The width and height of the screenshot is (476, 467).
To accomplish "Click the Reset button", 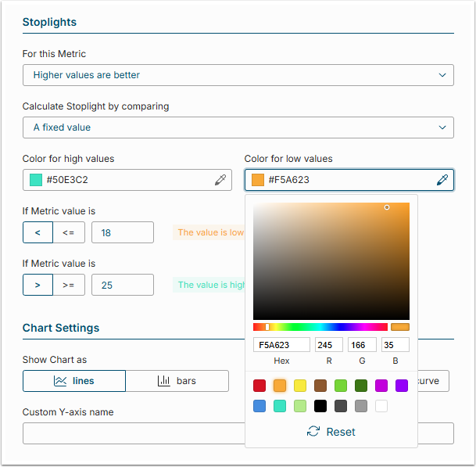I will pos(331,432).
